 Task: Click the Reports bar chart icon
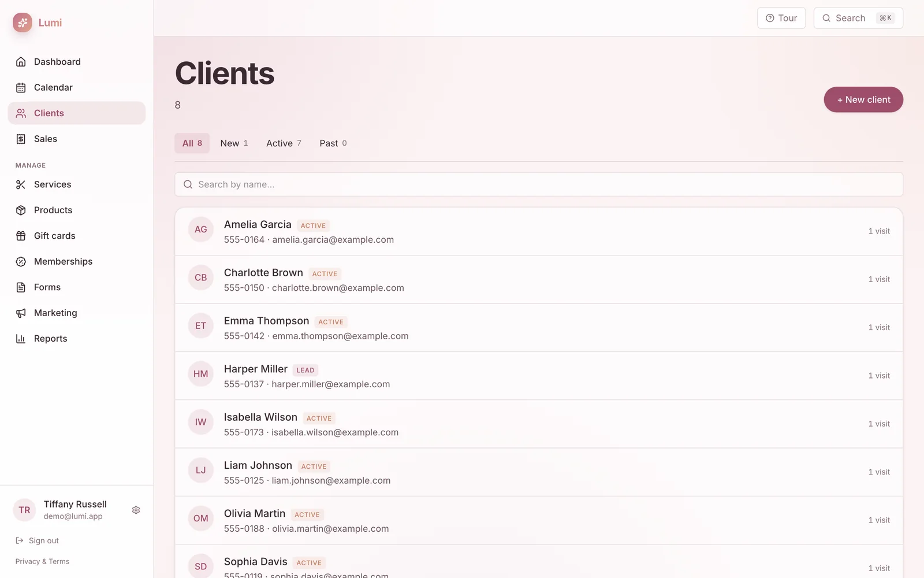pos(21,339)
